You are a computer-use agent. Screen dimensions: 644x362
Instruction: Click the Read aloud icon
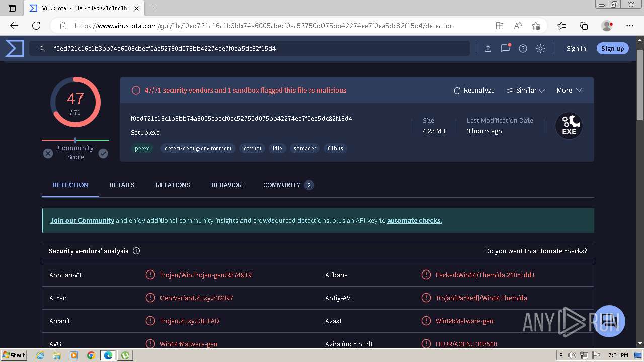518,26
